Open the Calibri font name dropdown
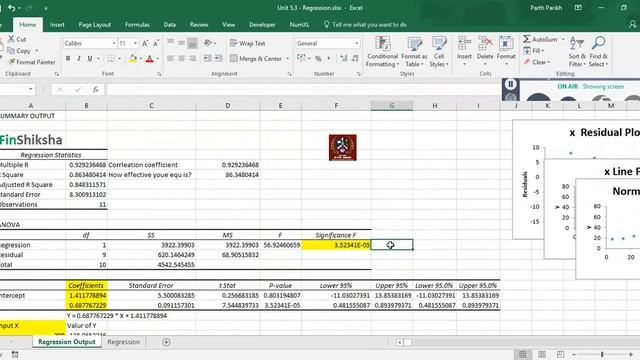The height and width of the screenshot is (360, 640). point(114,43)
